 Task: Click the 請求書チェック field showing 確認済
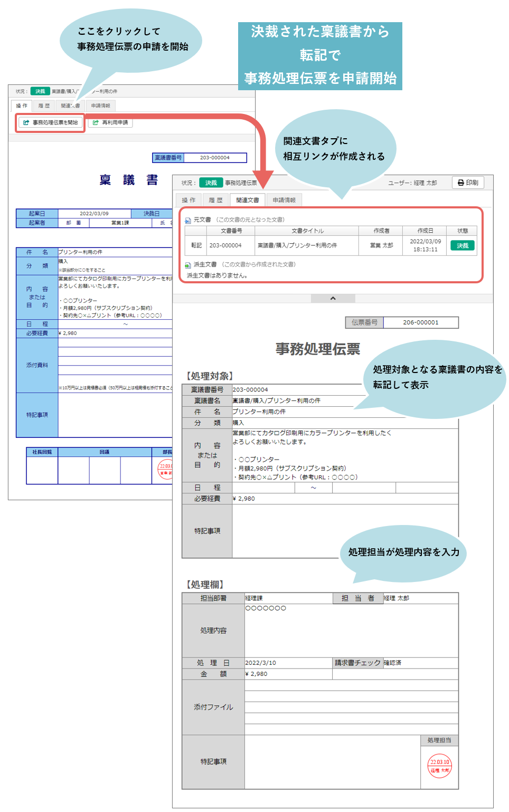coord(420,663)
